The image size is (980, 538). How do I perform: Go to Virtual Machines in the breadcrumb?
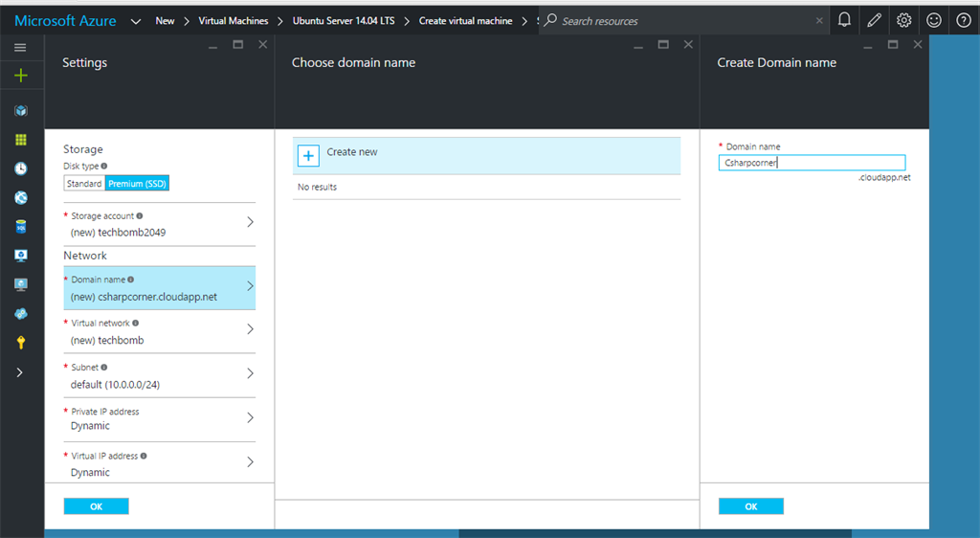[x=234, y=21]
